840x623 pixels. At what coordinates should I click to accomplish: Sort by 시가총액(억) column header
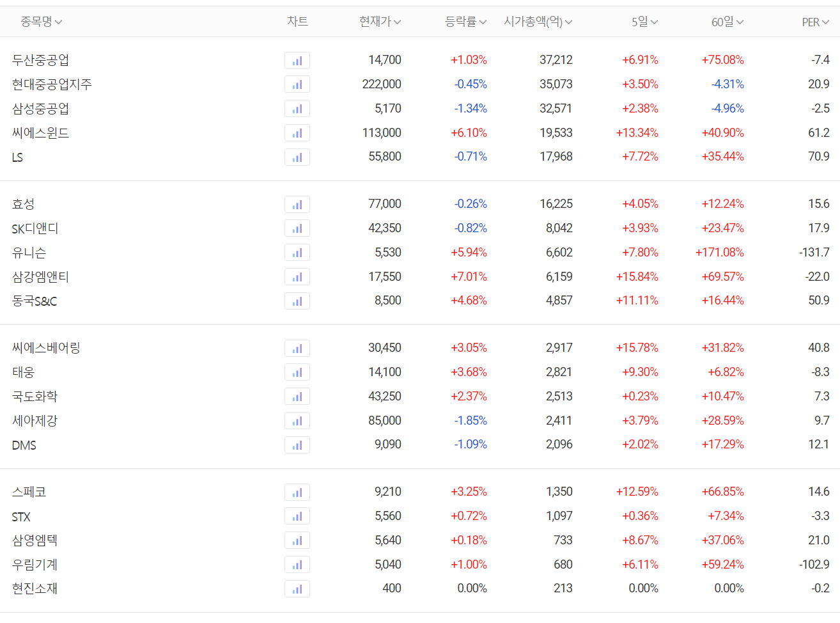[538, 22]
